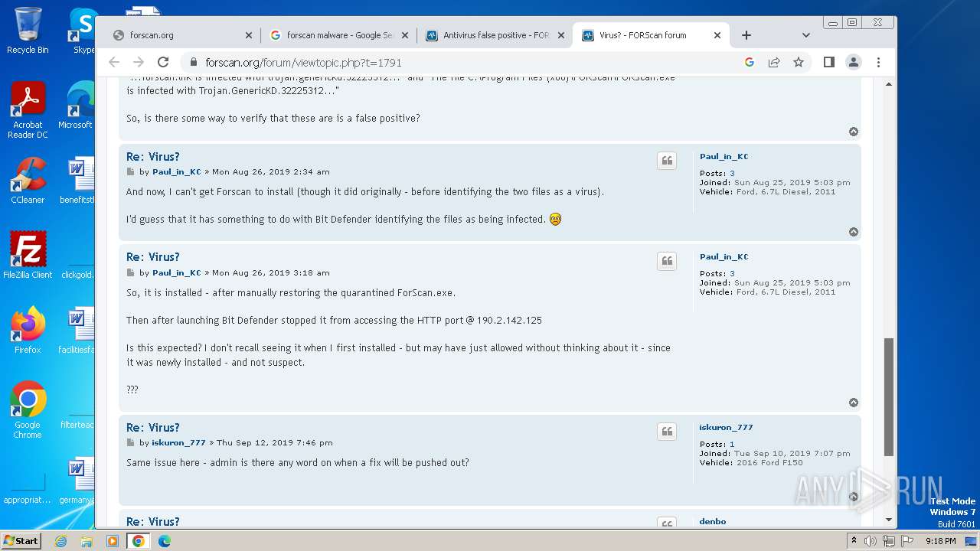Switch to the forscan.org tab

coord(181,35)
